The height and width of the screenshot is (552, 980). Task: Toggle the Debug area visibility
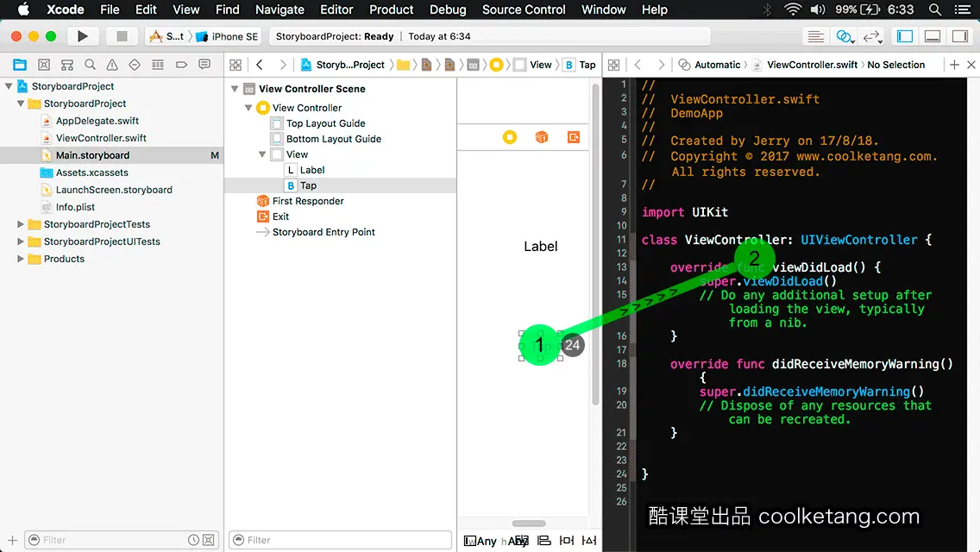(933, 36)
